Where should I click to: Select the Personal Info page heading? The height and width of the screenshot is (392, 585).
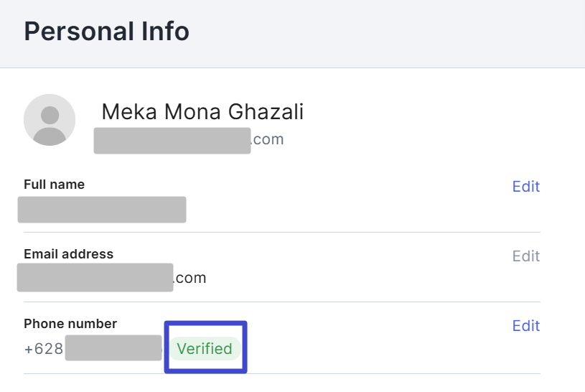click(107, 31)
